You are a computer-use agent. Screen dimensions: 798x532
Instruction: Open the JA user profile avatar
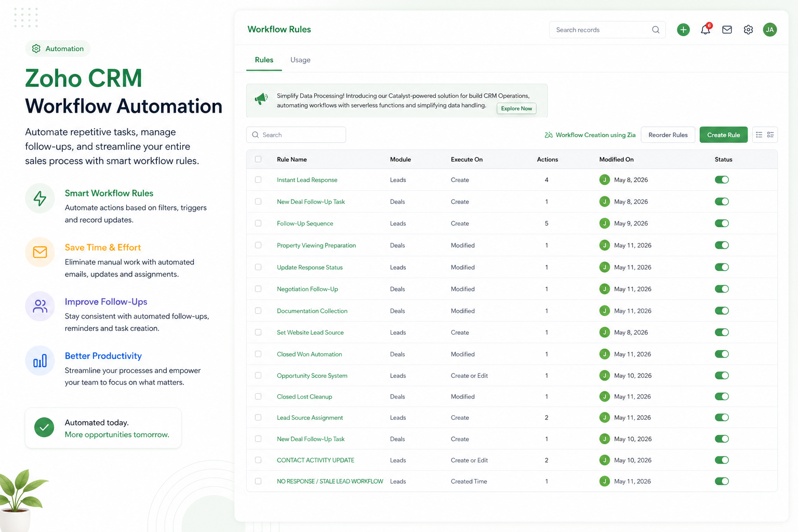click(770, 30)
